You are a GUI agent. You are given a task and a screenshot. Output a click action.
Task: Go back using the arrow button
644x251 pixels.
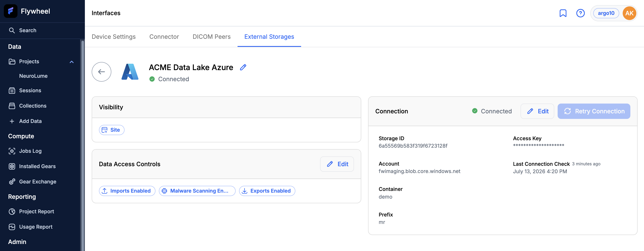point(102,72)
